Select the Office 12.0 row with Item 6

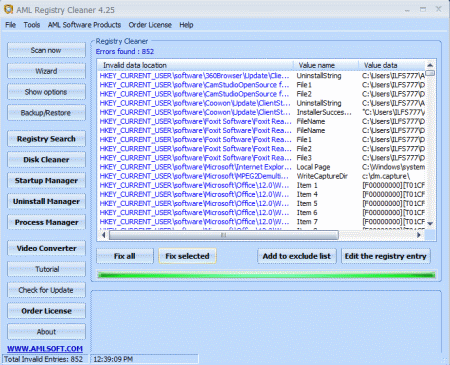click(x=262, y=213)
